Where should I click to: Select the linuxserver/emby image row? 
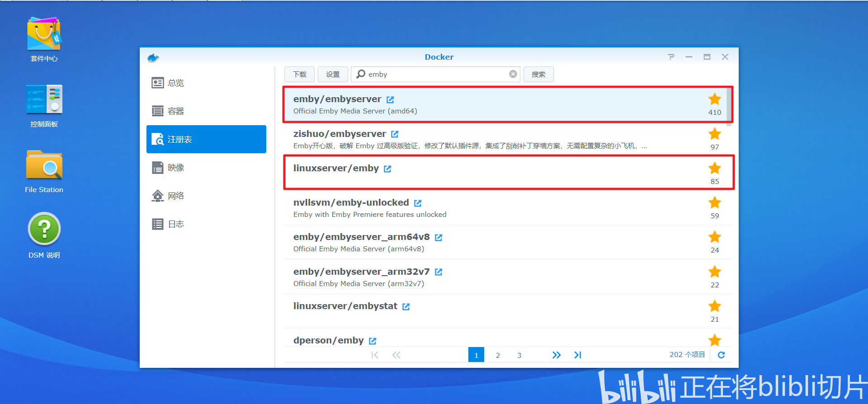click(508, 174)
